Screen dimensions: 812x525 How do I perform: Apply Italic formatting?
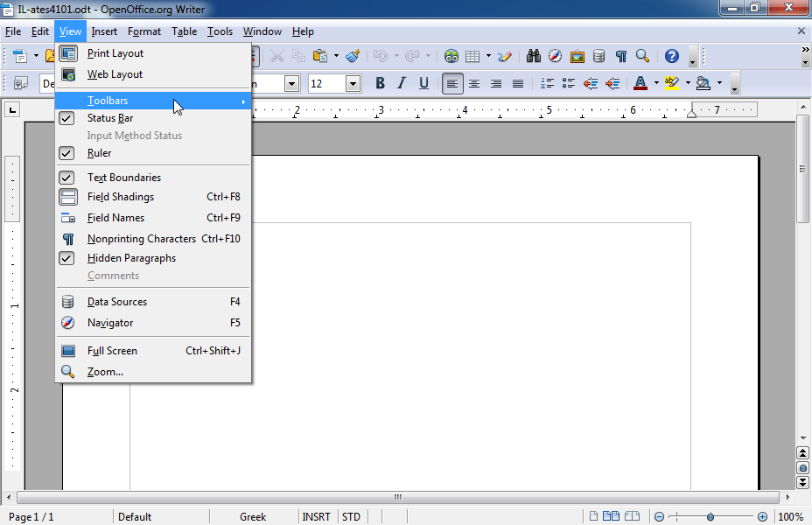pos(402,83)
